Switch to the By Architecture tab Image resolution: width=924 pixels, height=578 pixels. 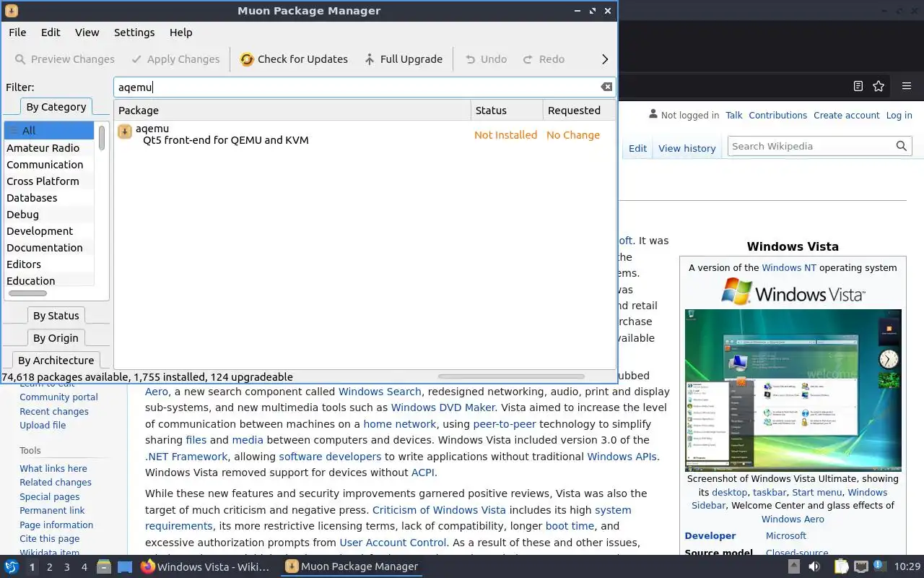(x=56, y=361)
